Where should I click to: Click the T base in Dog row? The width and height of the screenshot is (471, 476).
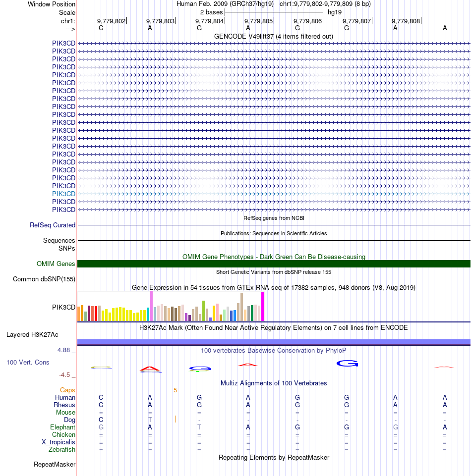pos(150,420)
